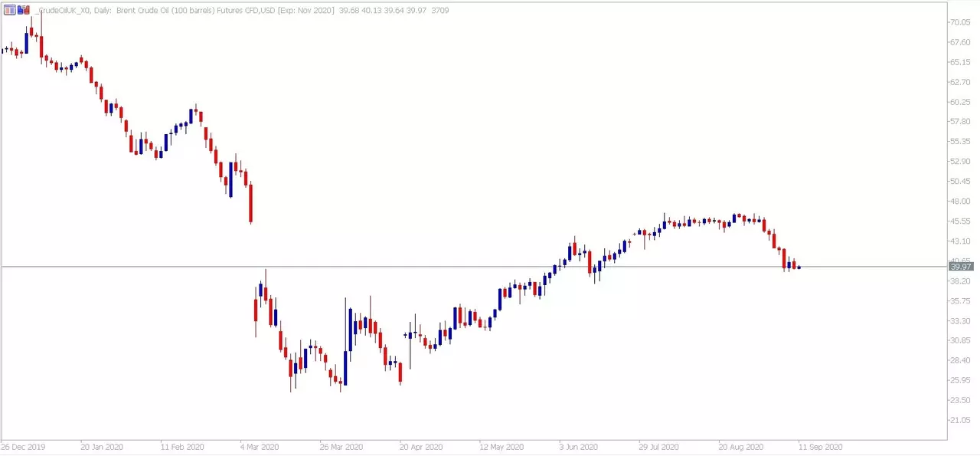Click the 39.97 current price tag

click(x=961, y=267)
